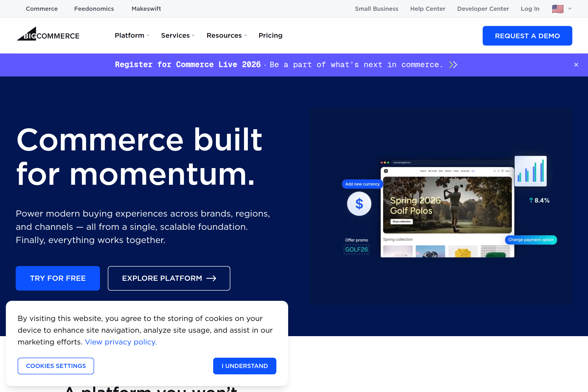This screenshot has width=588, height=392.
Task: Open the English language selector in the mockup
Action: (x=508, y=171)
